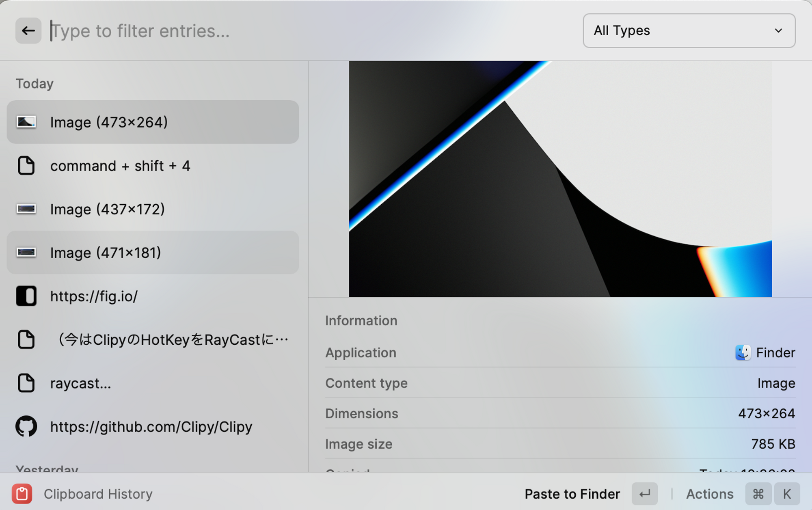Open the All Types dropdown
Screen dimensions: 812x510
coord(688,30)
